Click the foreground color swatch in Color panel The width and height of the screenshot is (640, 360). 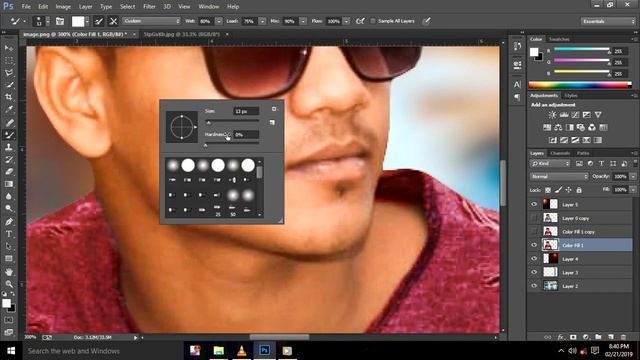tap(533, 52)
